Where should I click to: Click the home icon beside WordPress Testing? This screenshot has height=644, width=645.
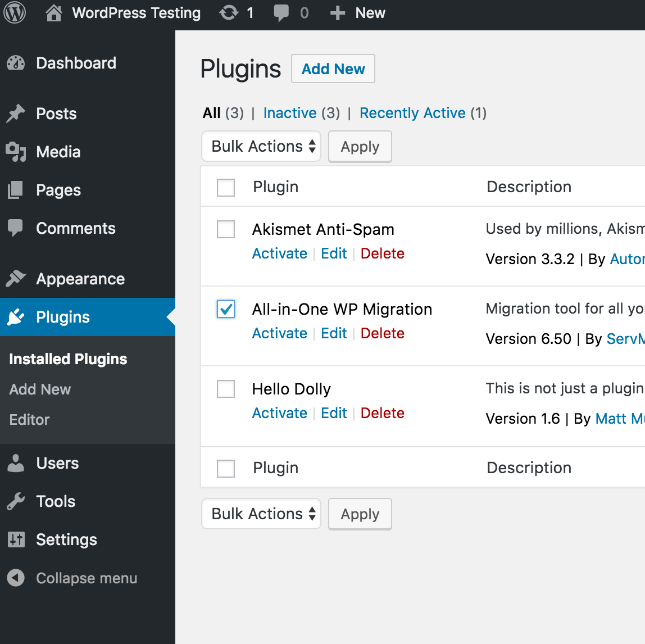click(54, 13)
